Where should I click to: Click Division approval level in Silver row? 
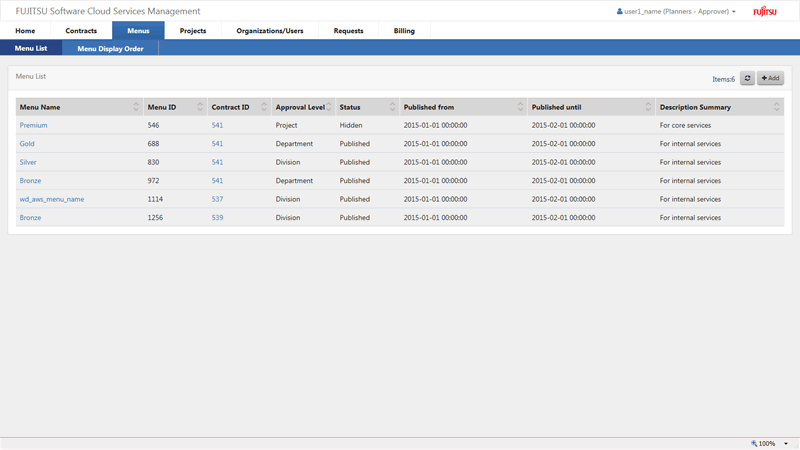pyautogui.click(x=288, y=162)
